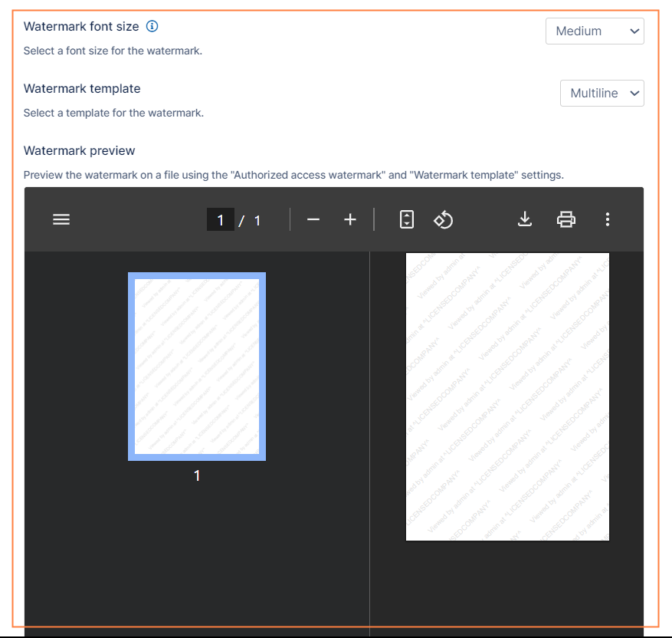This screenshot has width=672, height=638.
Task: Click the current page number field
Action: coord(221,220)
